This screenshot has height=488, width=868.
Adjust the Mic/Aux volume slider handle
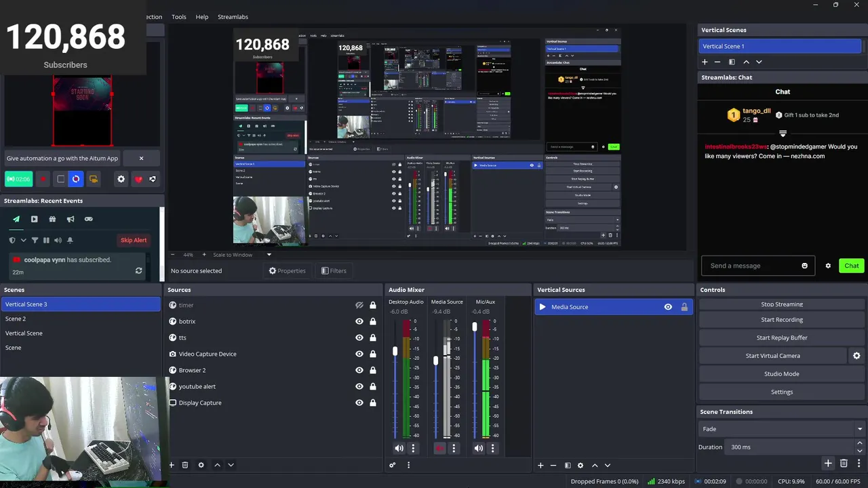click(x=475, y=327)
